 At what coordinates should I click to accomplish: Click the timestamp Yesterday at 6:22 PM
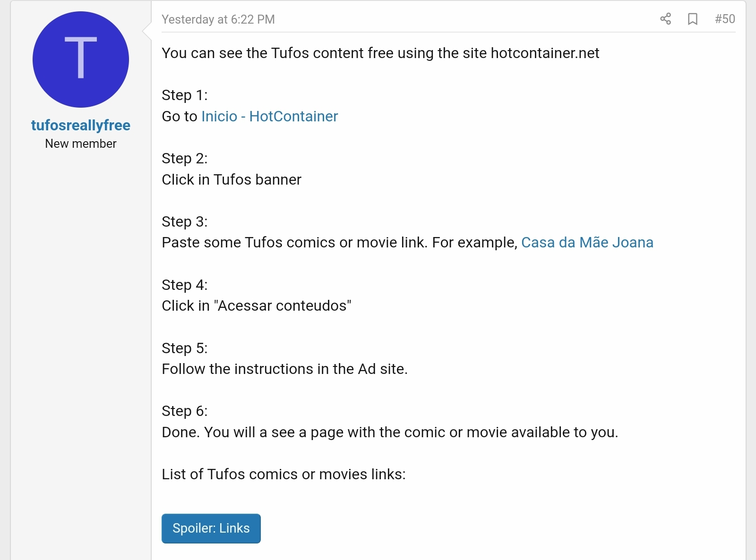218,19
